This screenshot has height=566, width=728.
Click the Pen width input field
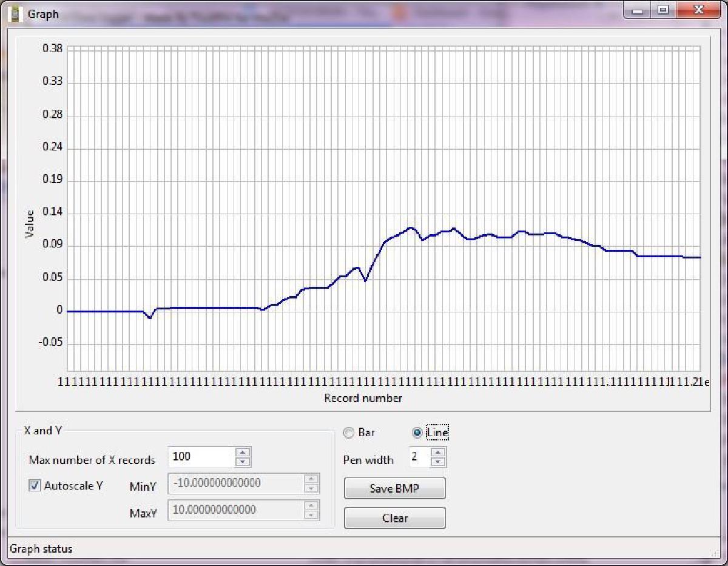[x=418, y=457]
